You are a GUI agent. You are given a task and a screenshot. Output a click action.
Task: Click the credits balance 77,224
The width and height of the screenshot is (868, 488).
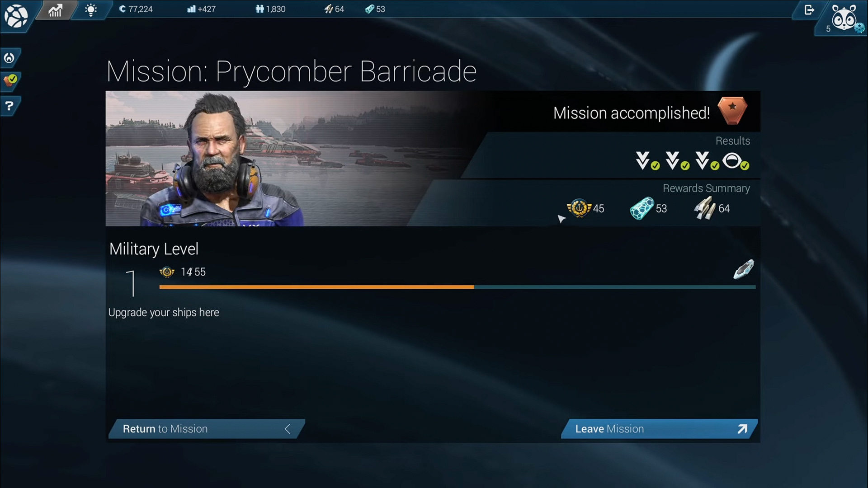click(136, 9)
